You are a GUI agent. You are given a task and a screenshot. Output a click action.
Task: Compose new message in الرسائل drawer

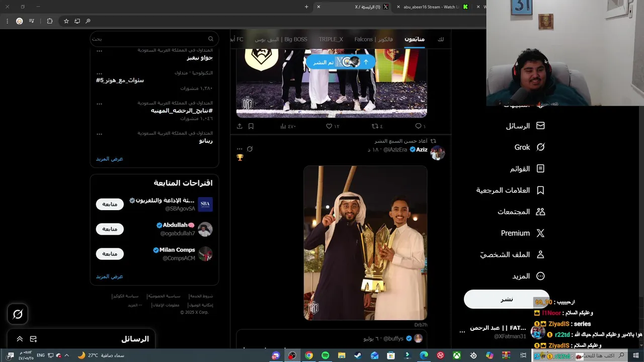(33, 339)
